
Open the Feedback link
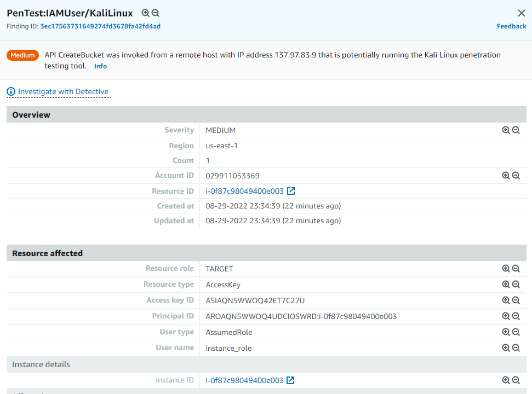tap(511, 26)
